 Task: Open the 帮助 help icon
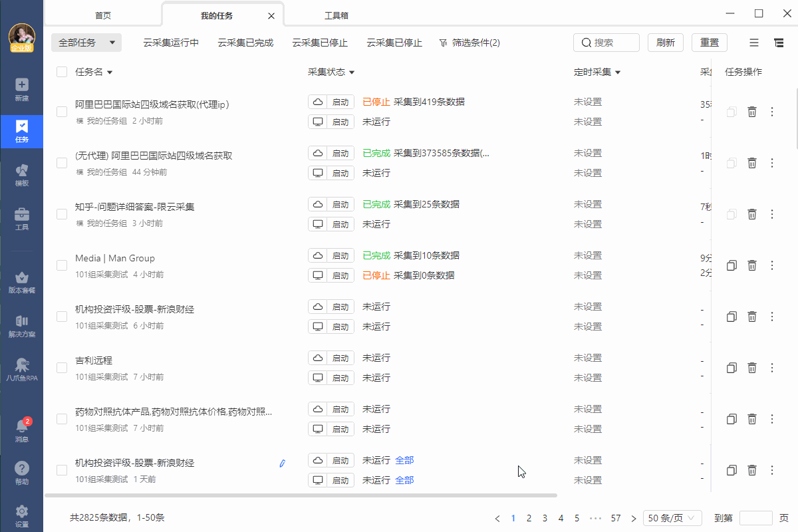[x=21, y=473]
